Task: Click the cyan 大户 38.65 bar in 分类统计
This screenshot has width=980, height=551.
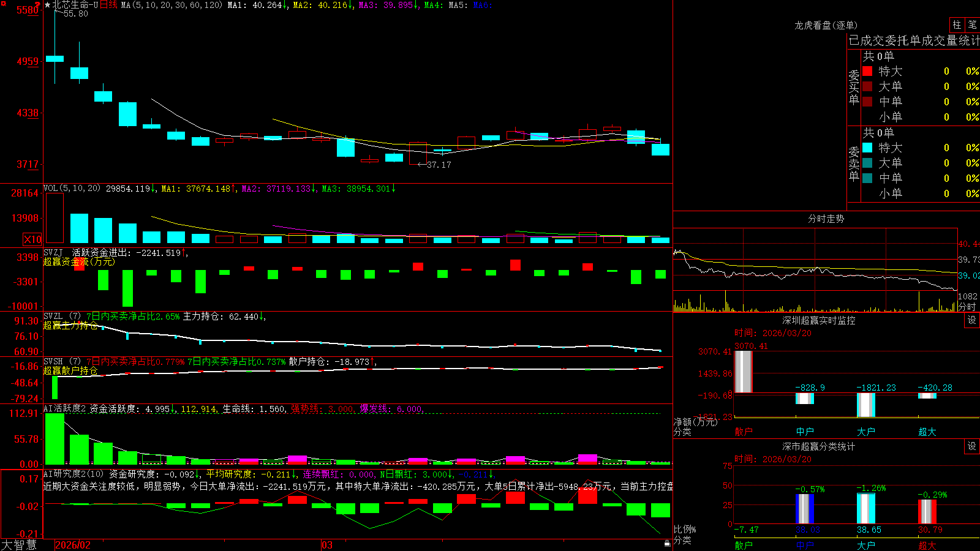Action: point(865,509)
